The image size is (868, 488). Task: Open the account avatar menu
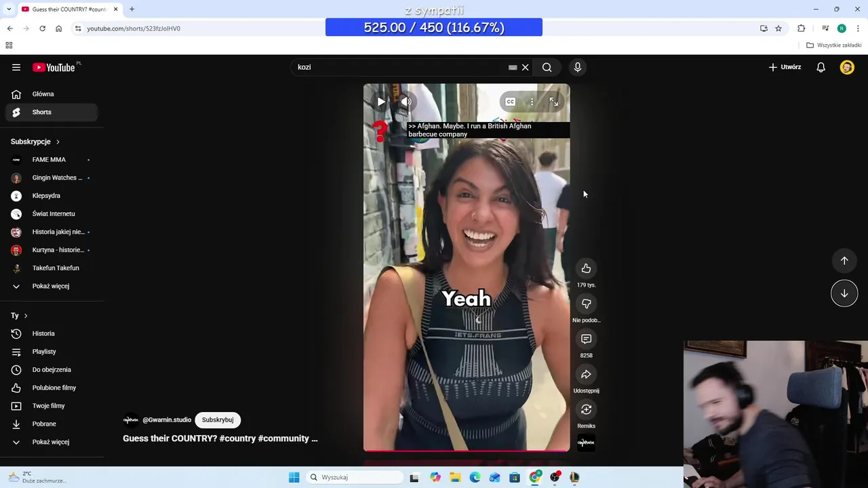[847, 67]
